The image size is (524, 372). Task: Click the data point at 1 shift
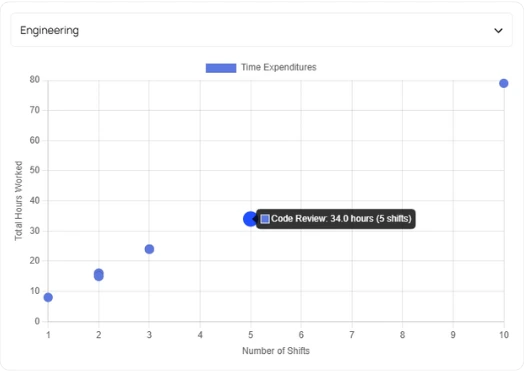(48, 297)
